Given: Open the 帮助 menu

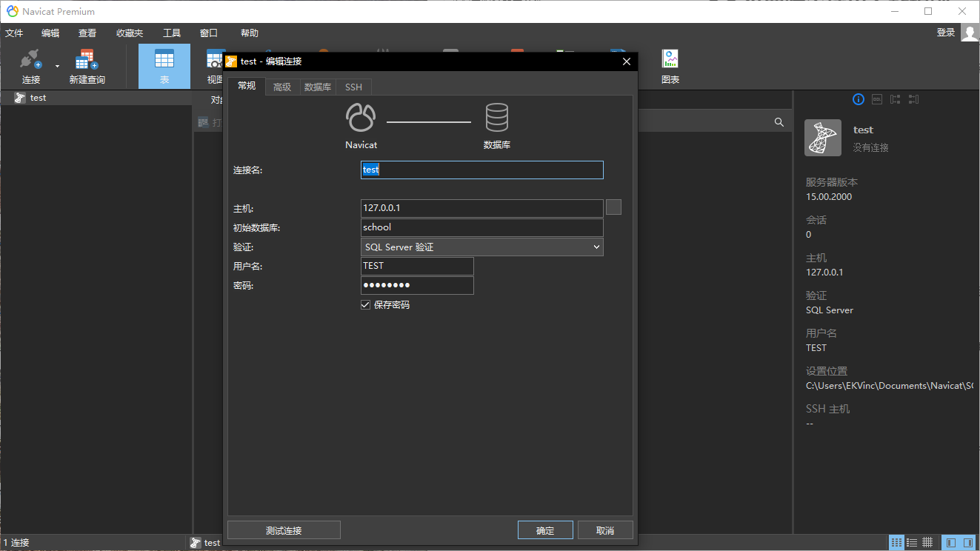Looking at the screenshot, I should click(250, 33).
